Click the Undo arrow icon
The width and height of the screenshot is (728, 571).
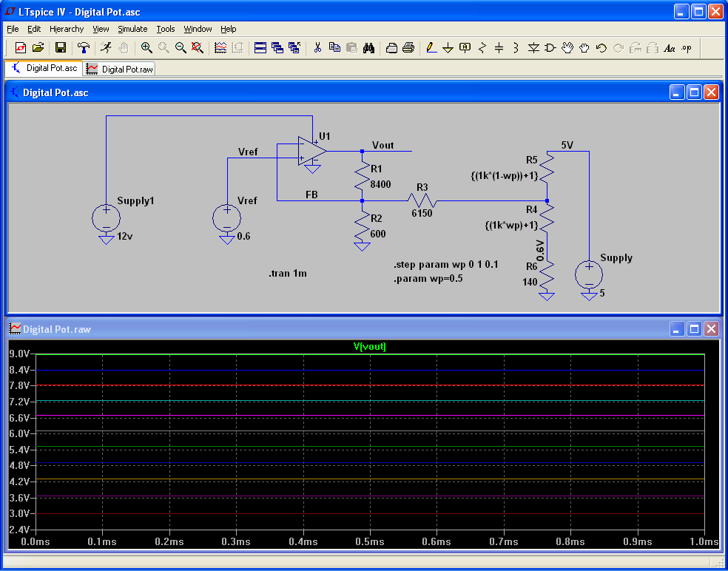pyautogui.click(x=601, y=47)
